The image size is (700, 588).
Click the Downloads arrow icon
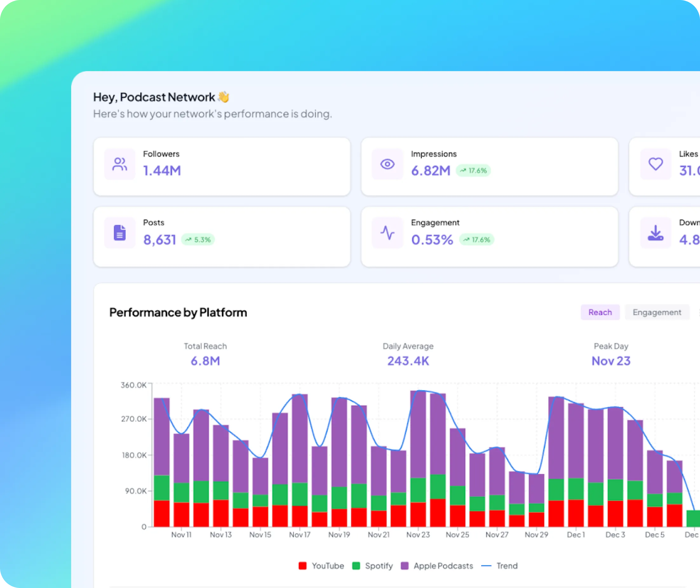(x=655, y=232)
